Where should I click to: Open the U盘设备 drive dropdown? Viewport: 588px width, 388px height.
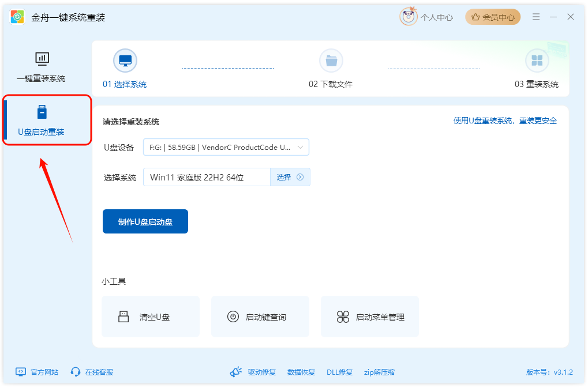(226, 147)
